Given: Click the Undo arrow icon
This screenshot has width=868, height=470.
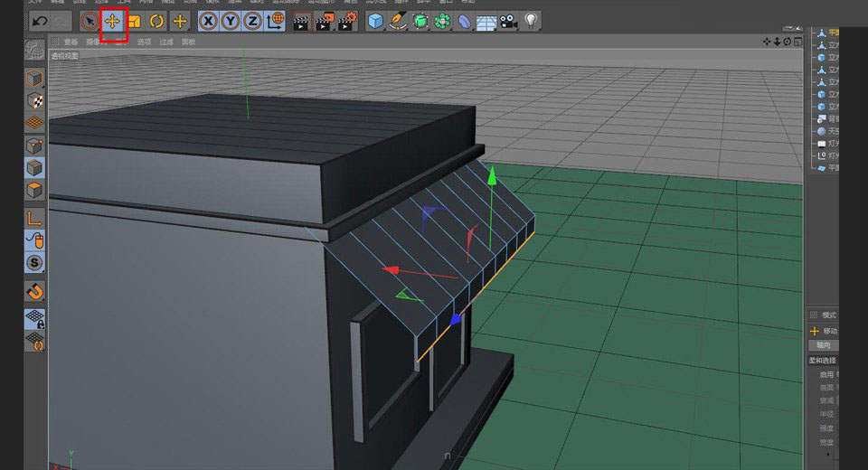Looking at the screenshot, I should click(39, 21).
